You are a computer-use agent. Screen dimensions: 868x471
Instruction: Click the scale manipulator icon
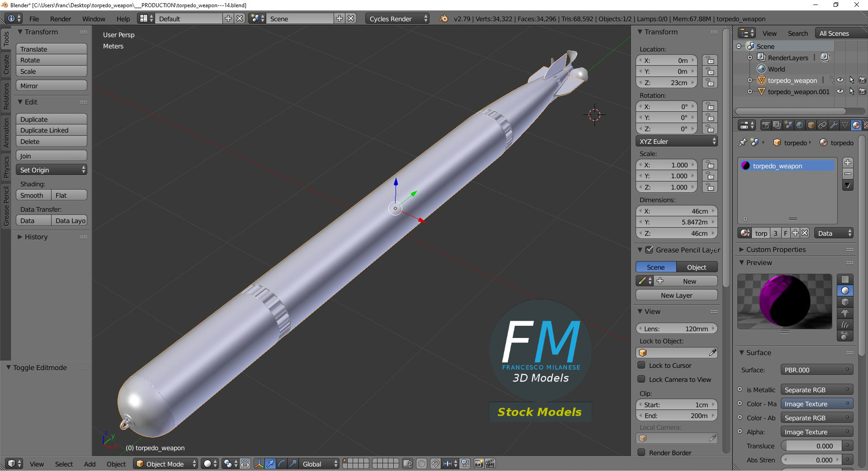tap(293, 464)
